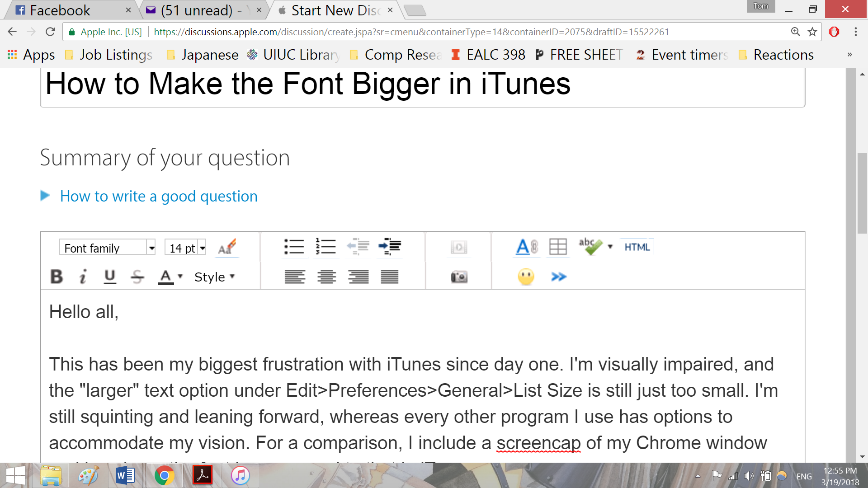Click the Insert Image icon
868x488 pixels.
(x=458, y=276)
